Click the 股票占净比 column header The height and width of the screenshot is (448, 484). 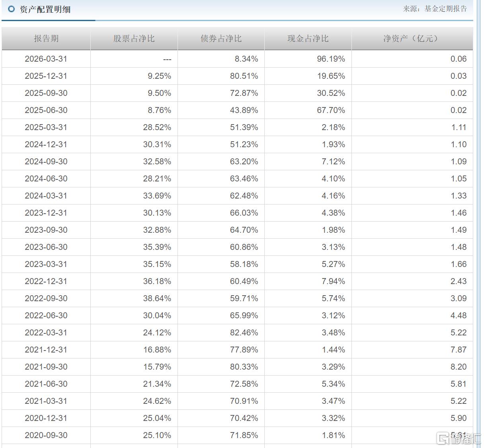coord(134,39)
